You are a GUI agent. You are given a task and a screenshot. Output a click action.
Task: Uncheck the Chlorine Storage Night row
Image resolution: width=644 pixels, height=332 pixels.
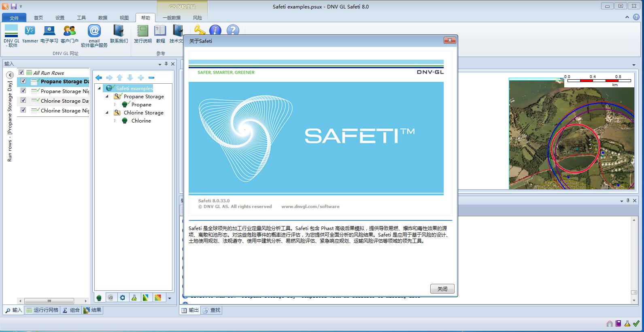23,110
